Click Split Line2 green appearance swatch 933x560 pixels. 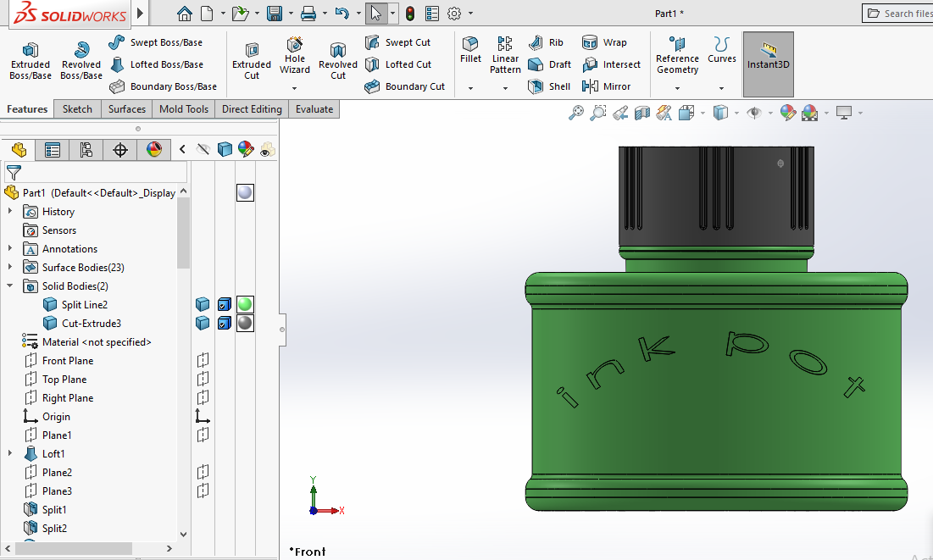[245, 305]
